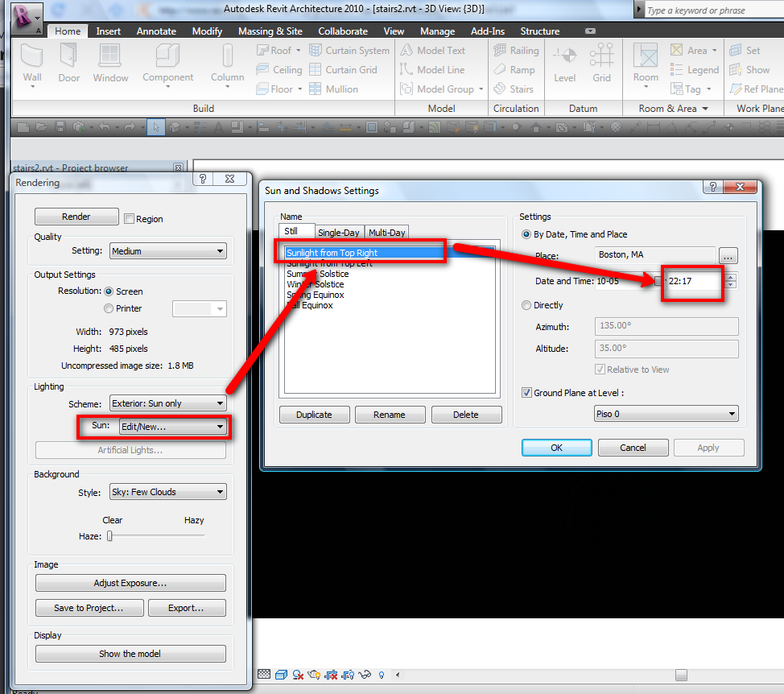The width and height of the screenshot is (784, 694).
Task: Select By Date, Time and Place option
Action: [x=526, y=234]
